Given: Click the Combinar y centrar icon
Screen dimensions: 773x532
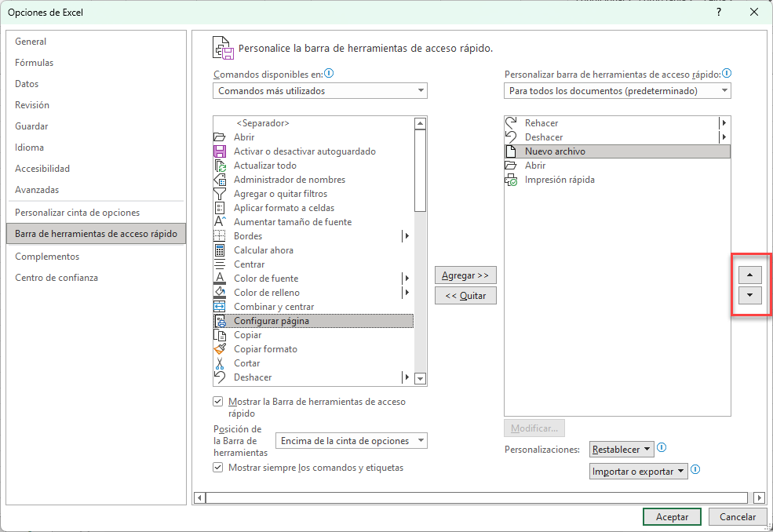Looking at the screenshot, I should (220, 307).
